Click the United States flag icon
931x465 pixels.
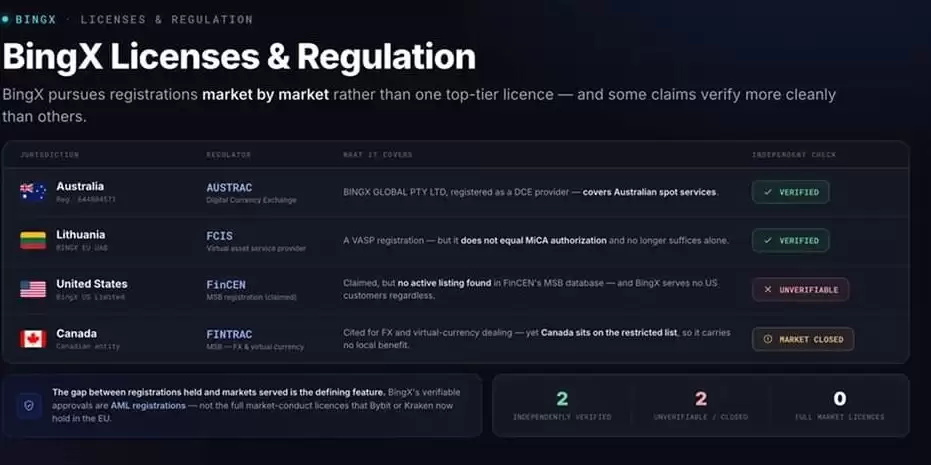(33, 289)
